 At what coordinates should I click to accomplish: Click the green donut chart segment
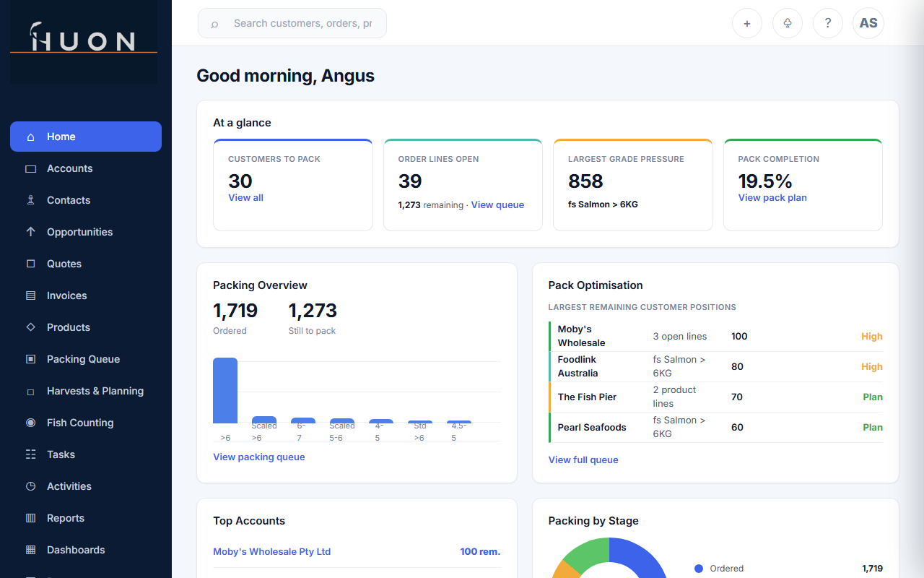point(586,551)
